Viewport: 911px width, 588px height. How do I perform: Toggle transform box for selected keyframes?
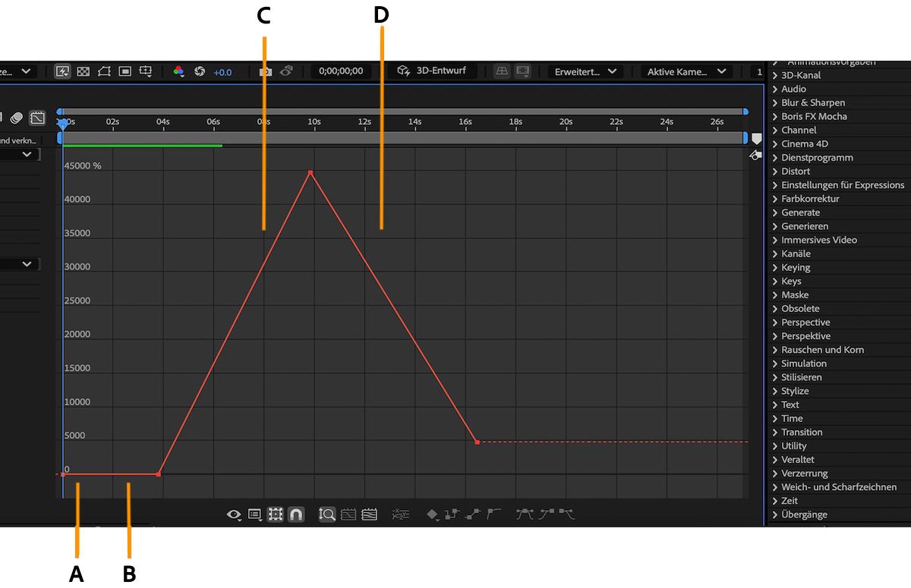[x=276, y=514]
